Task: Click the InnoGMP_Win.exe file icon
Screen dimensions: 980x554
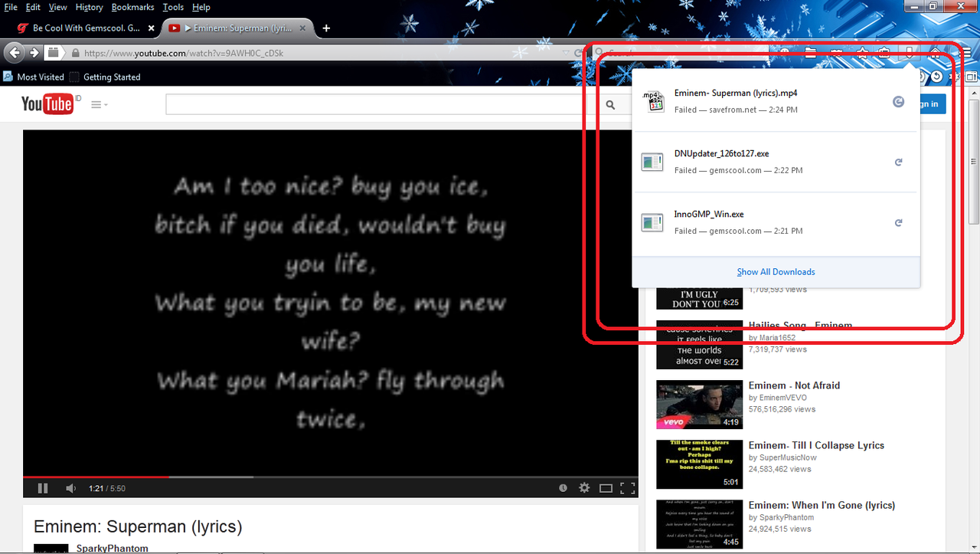Action: pos(652,222)
